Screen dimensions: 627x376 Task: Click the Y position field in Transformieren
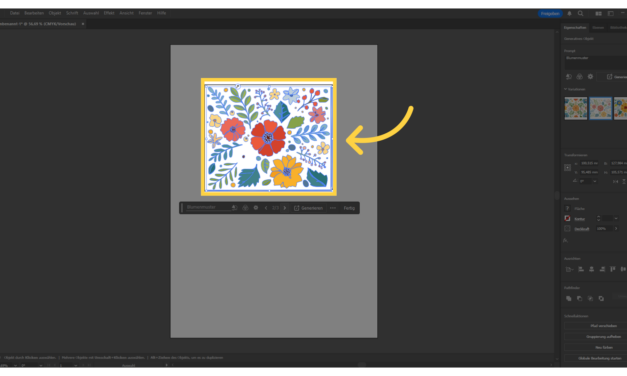(589, 172)
